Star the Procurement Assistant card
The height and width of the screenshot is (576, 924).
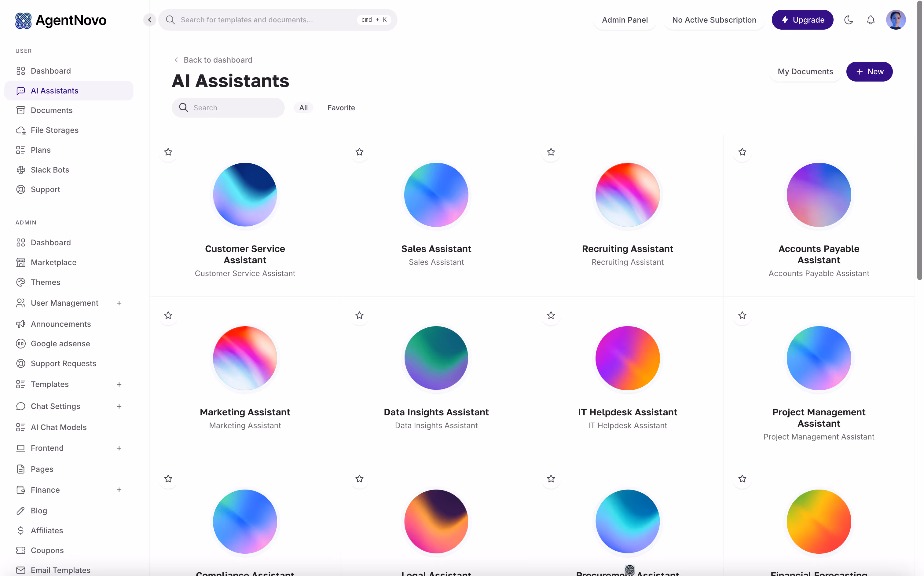[551, 479]
